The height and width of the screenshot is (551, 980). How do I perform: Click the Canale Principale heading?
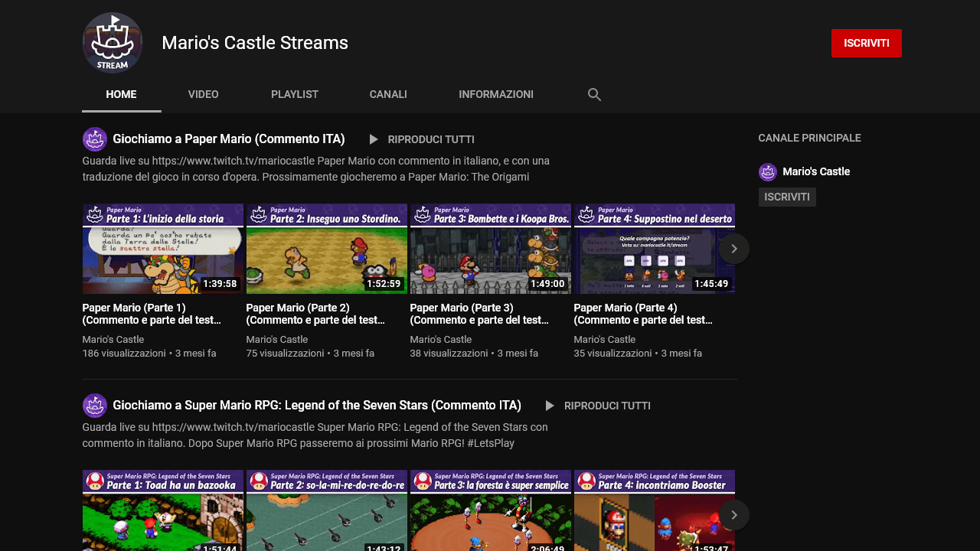point(810,138)
